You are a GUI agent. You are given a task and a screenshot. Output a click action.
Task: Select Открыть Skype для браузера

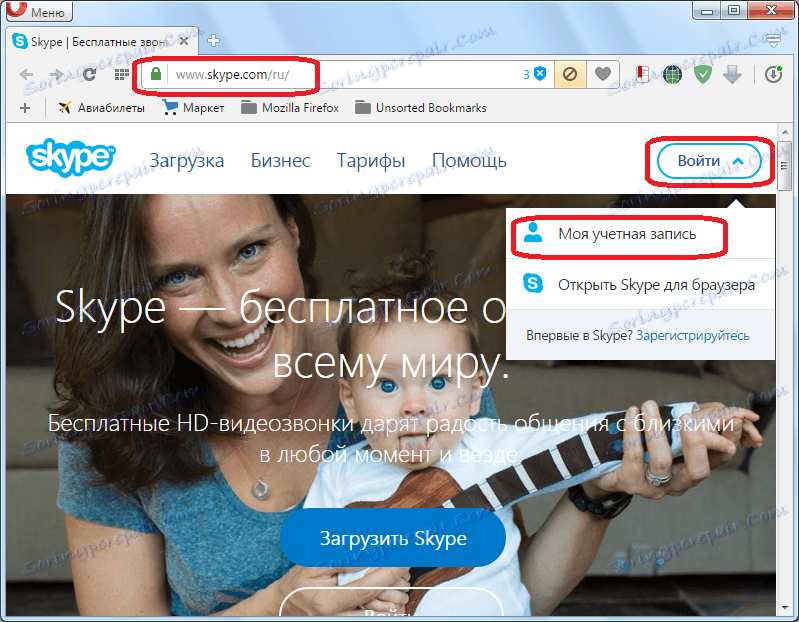[x=640, y=284]
